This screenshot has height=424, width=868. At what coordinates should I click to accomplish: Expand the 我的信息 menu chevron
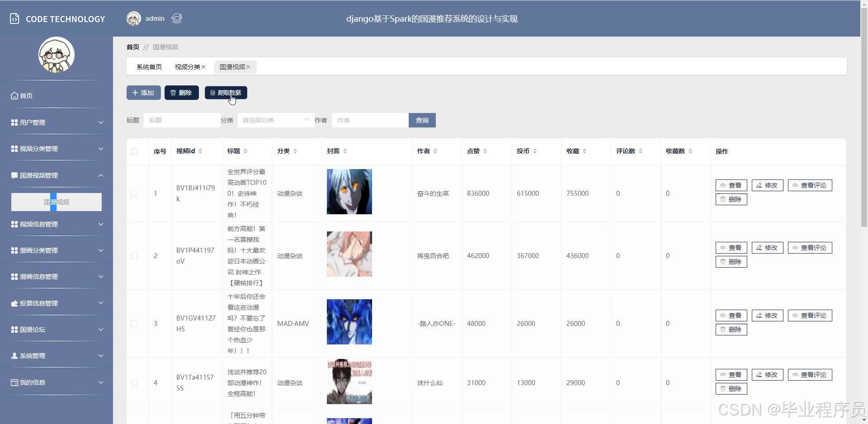click(x=101, y=382)
